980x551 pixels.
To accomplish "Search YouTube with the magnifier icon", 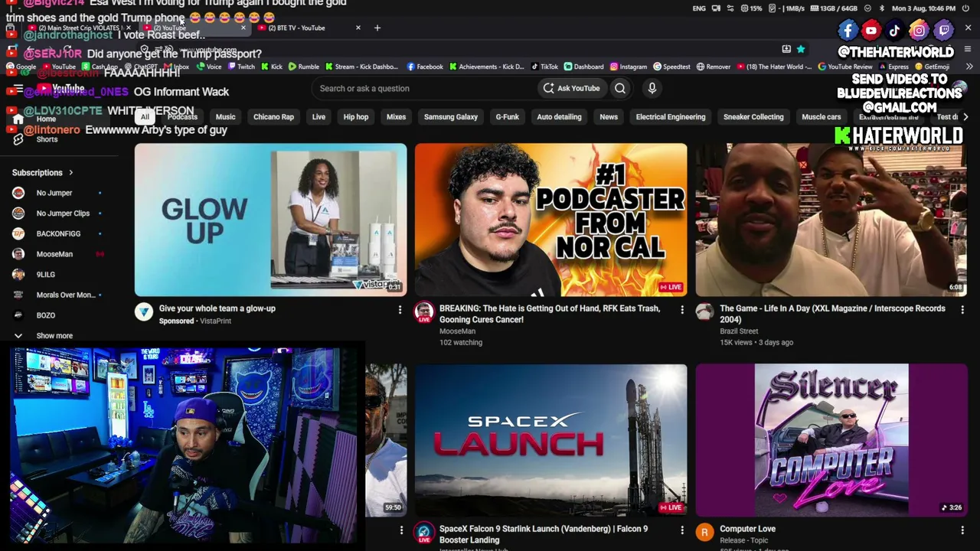I will (x=620, y=88).
